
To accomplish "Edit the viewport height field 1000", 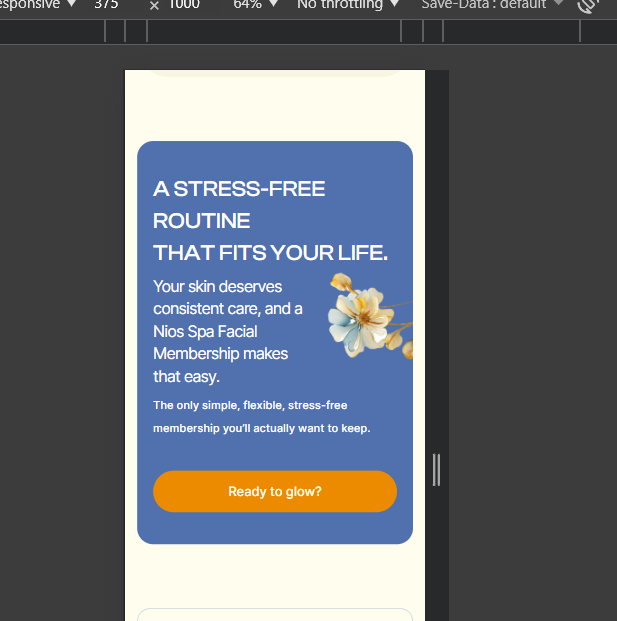I will click(184, 4).
